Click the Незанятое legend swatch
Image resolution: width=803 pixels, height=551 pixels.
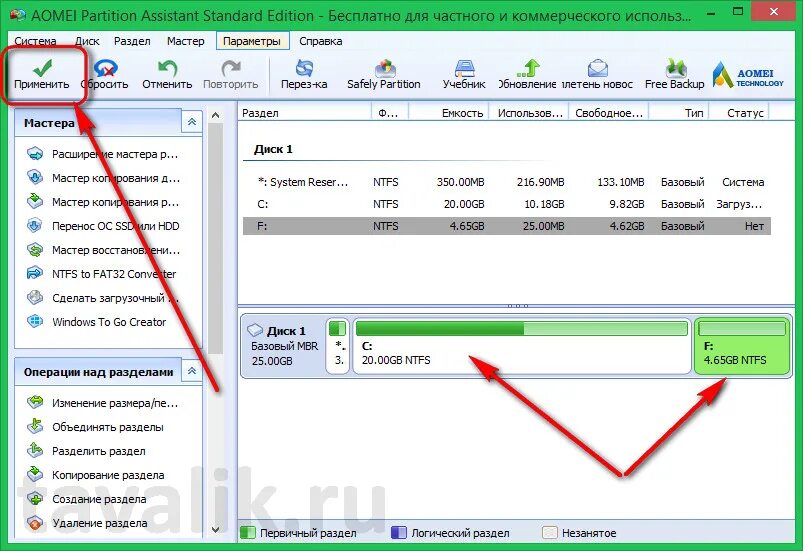point(550,533)
